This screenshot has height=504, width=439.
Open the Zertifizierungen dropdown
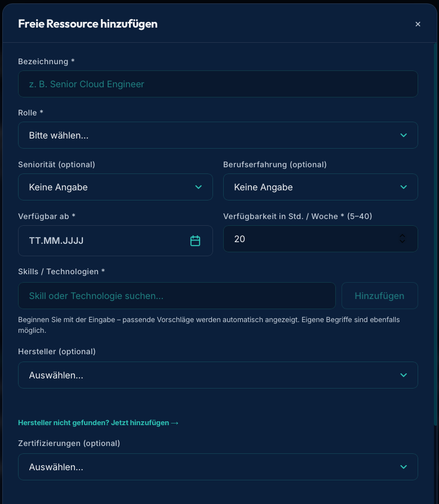click(218, 467)
